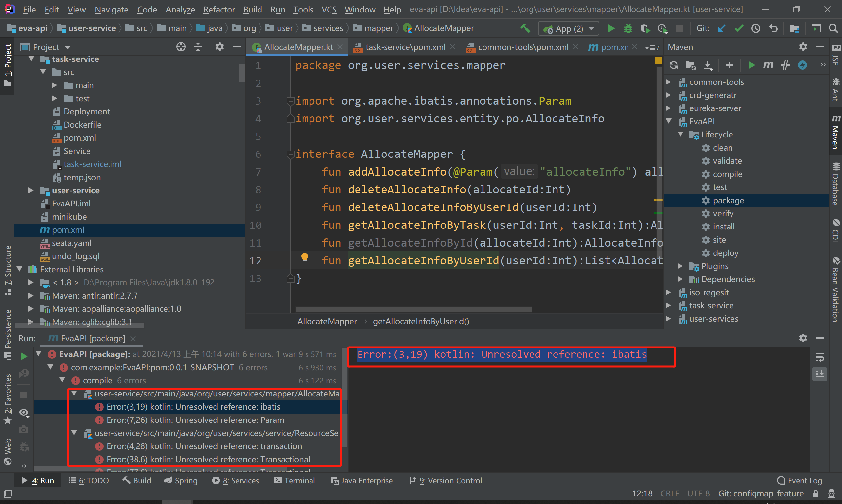Click Locate in project tree crosshair icon

181,47
